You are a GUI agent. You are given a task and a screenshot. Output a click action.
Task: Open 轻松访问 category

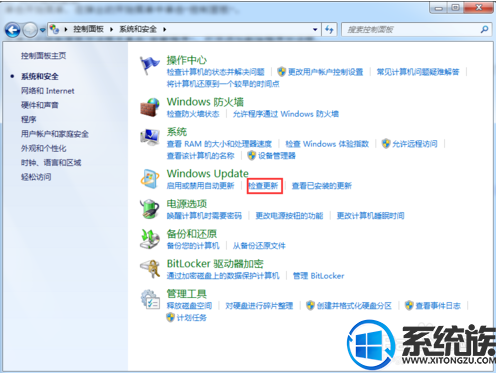36,177
